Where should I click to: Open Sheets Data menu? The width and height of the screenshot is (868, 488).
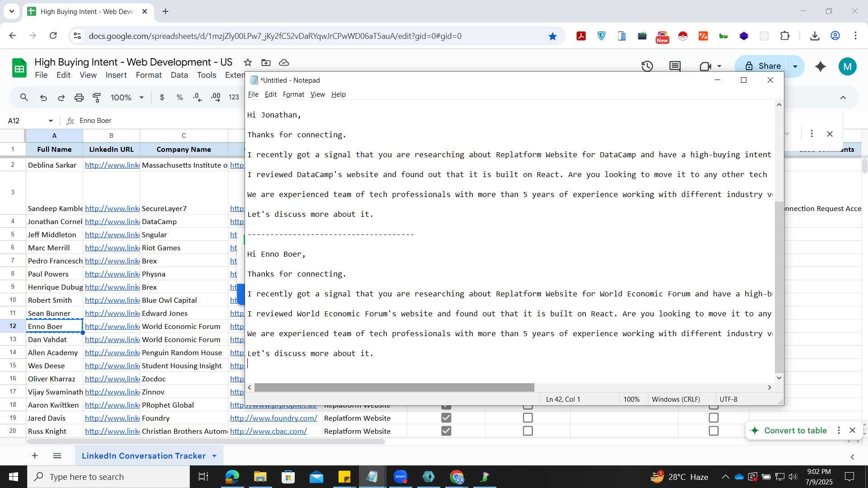tap(179, 75)
